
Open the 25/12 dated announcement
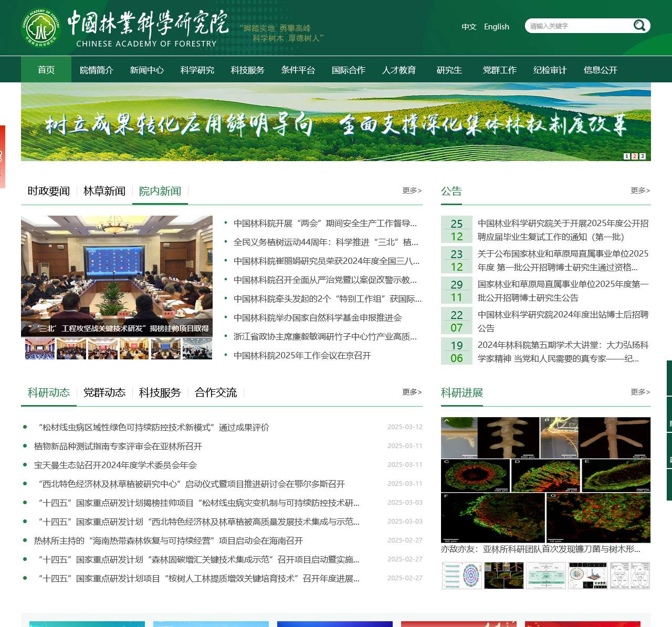(563, 230)
